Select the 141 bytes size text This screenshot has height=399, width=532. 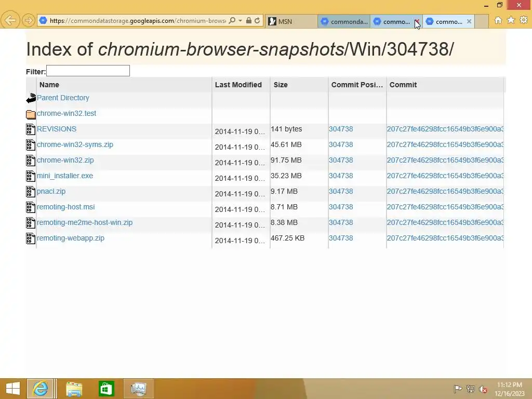point(286,129)
